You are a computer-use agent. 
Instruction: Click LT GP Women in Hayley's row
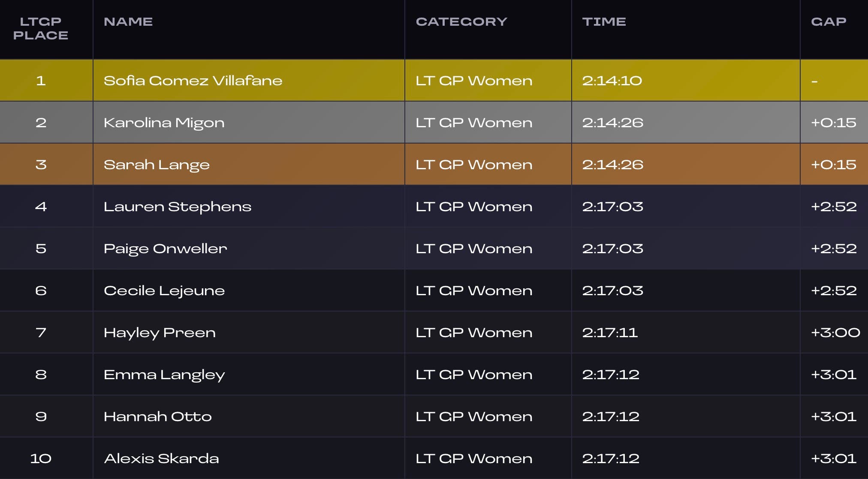[x=474, y=332]
